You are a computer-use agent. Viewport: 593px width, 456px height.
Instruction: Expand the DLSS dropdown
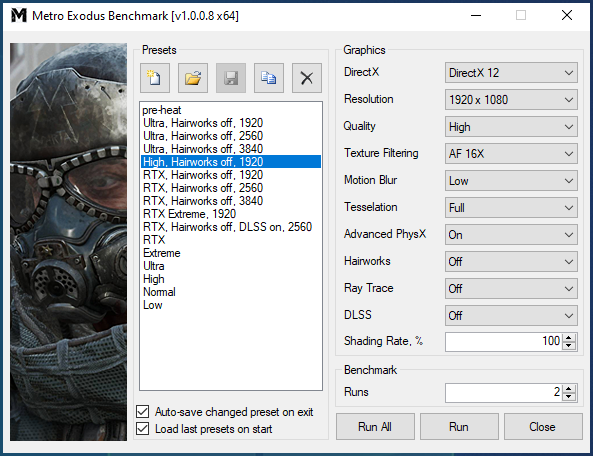(x=511, y=316)
